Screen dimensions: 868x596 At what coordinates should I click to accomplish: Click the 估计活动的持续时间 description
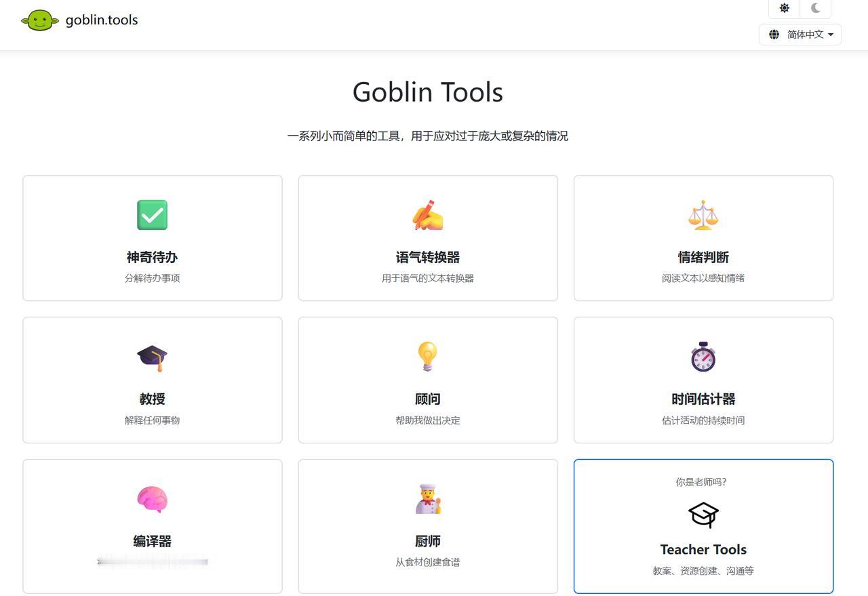coord(703,420)
